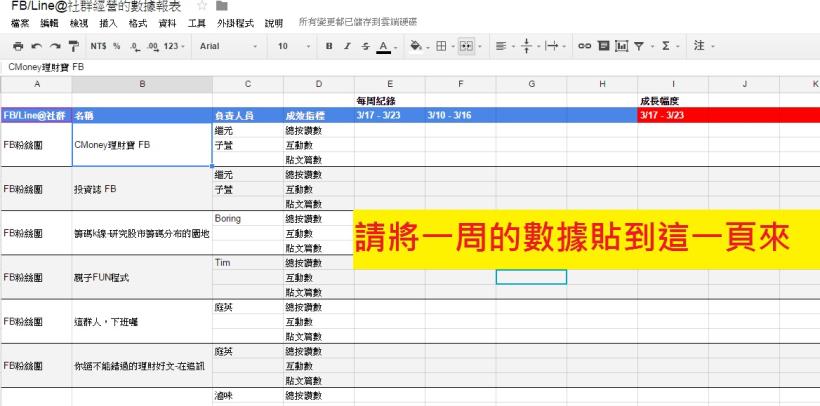Select cell CMoney理財寶 FB

(142, 145)
